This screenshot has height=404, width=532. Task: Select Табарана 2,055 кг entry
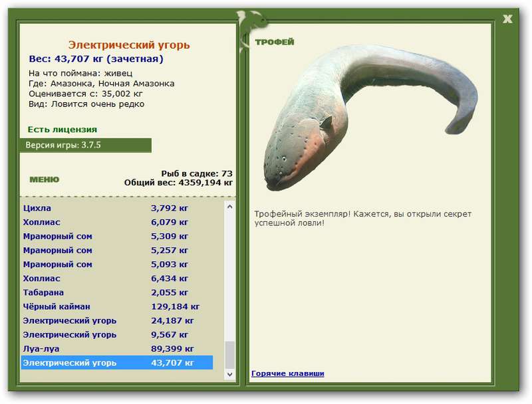pos(117,292)
